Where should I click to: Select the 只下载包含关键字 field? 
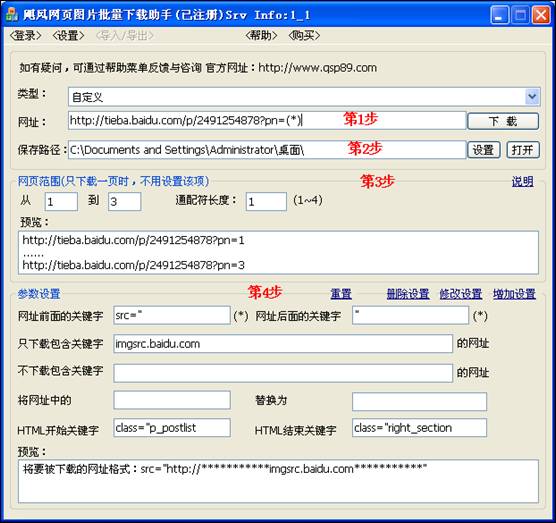click(x=283, y=344)
